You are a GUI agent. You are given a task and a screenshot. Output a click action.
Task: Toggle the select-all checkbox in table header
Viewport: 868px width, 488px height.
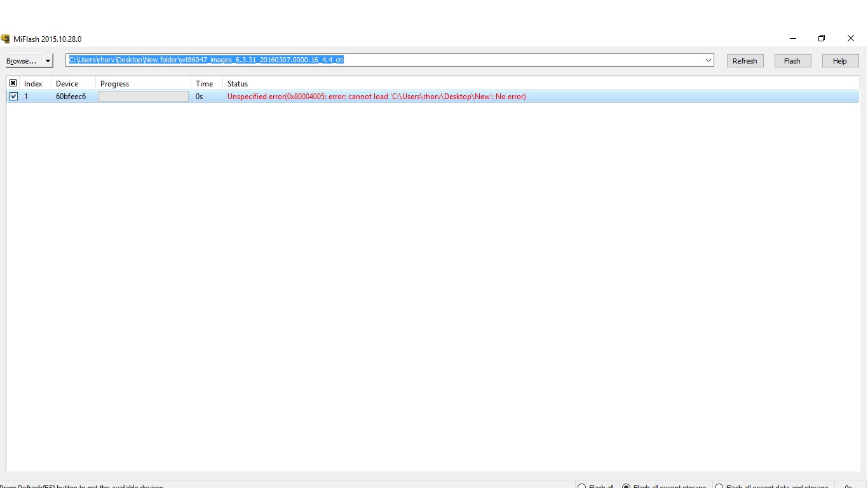click(x=13, y=83)
